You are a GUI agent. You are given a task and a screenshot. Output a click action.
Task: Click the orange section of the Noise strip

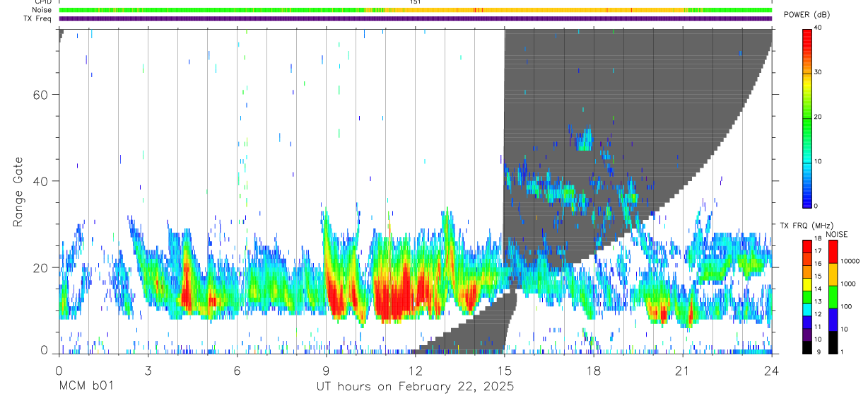coord(534,10)
